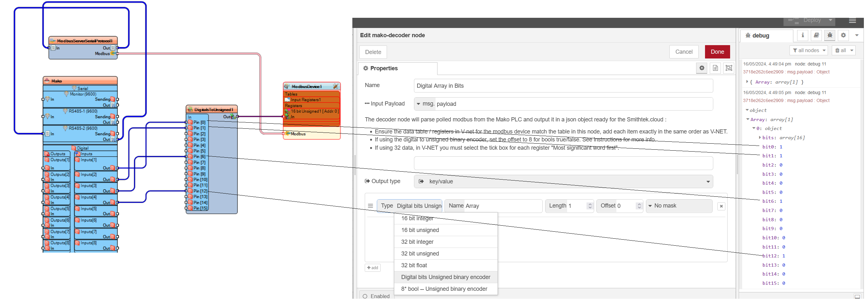Click the Cancel button

tap(684, 52)
